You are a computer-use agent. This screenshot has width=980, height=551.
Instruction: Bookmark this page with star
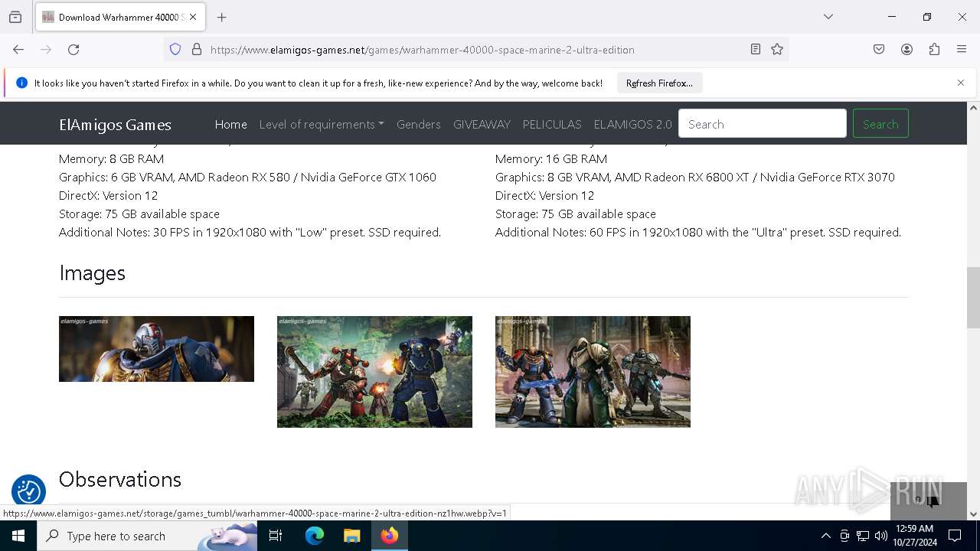pyautogui.click(x=777, y=50)
